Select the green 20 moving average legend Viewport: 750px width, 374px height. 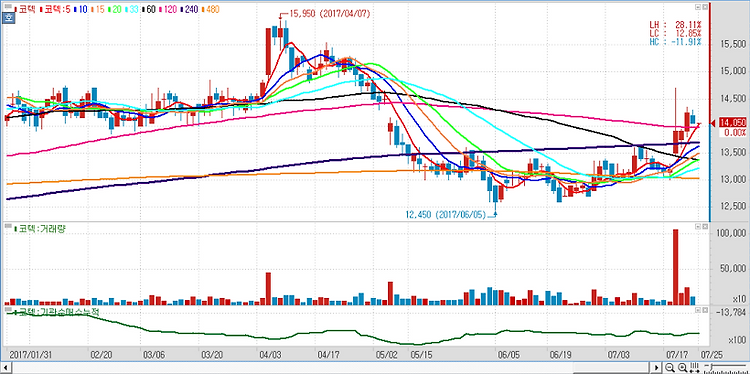[x=115, y=9]
